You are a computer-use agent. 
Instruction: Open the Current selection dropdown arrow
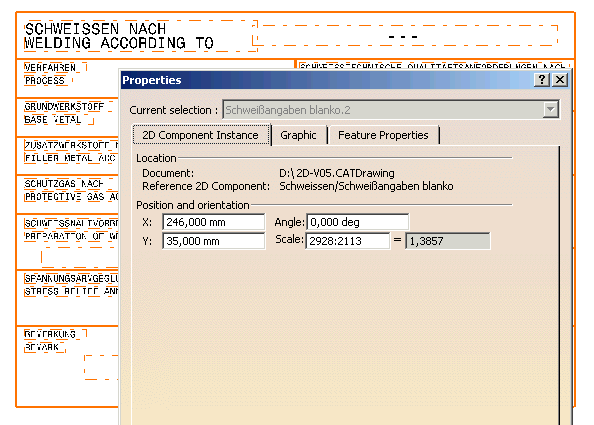(550, 110)
